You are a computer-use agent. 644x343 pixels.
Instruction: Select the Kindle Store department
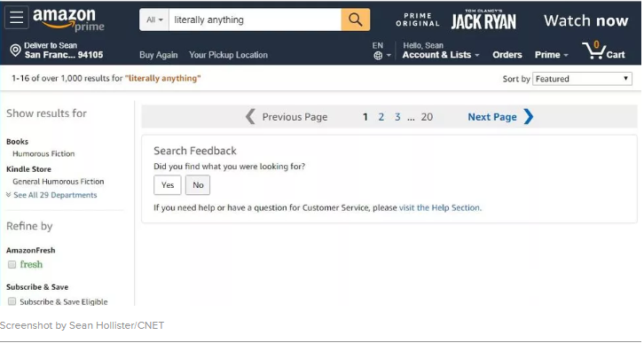[x=28, y=169]
